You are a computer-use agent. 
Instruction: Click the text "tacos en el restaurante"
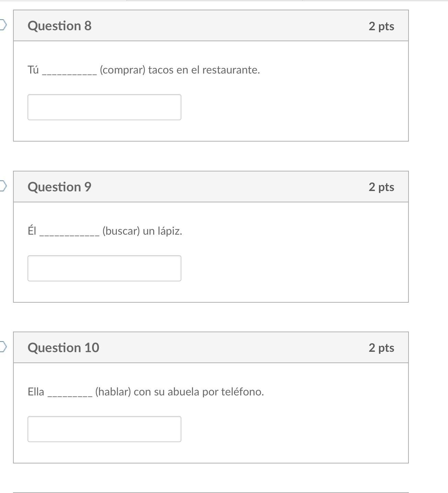pyautogui.click(x=204, y=70)
